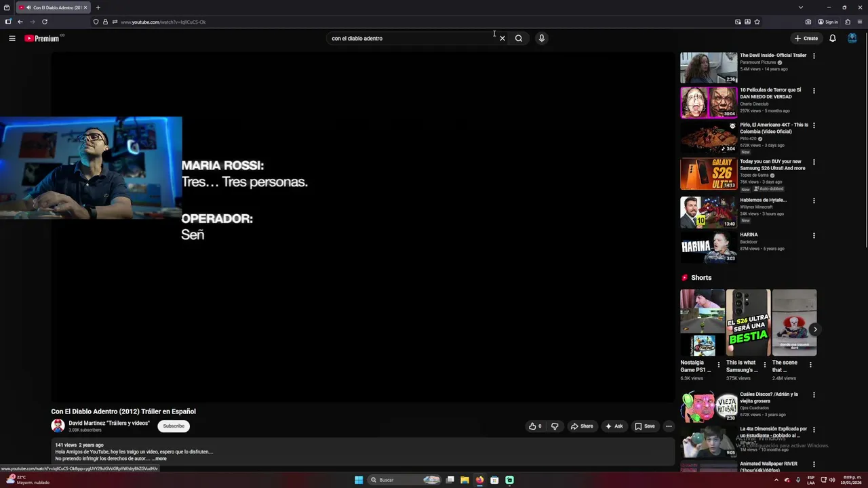Open options for 10 Películas de Terror
This screenshot has height=488, width=868.
[814, 91]
